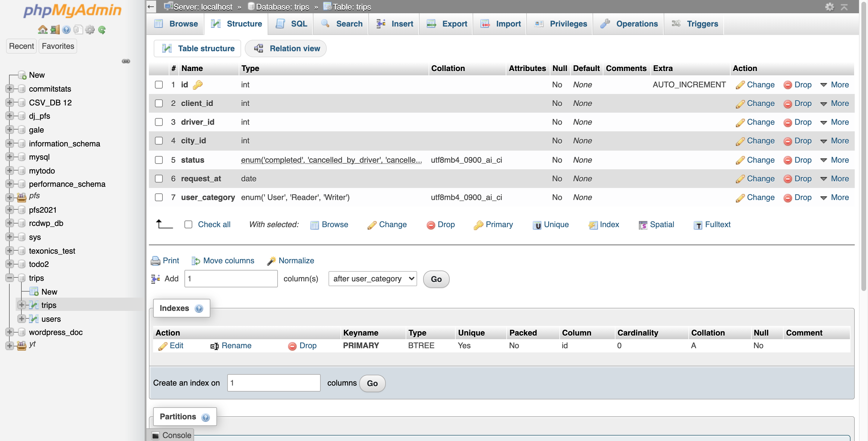Click the home icon under phpMyAdmin logo

[42, 30]
